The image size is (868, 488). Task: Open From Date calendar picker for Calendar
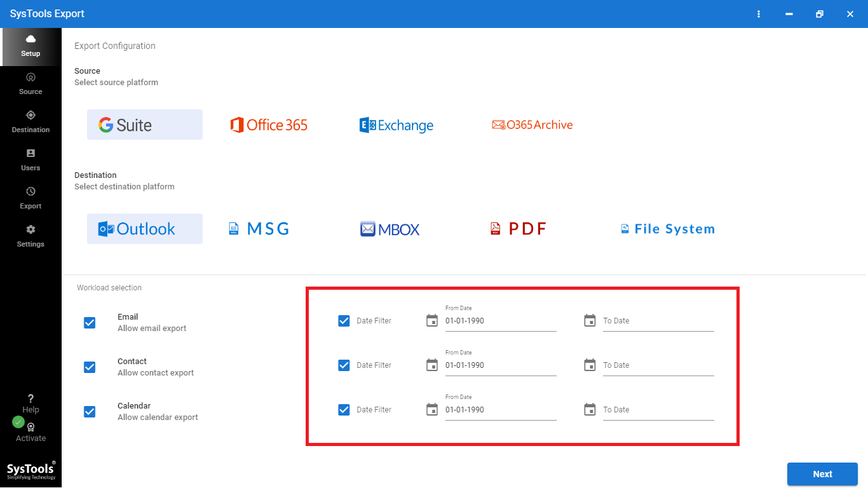tap(432, 409)
